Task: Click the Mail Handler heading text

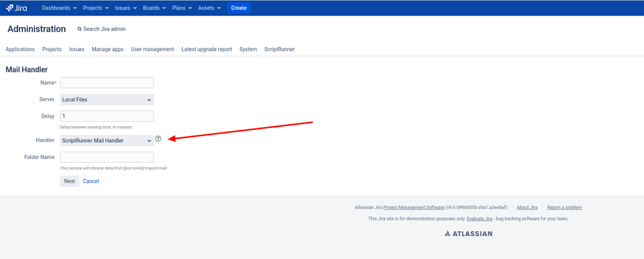Action: click(x=26, y=70)
